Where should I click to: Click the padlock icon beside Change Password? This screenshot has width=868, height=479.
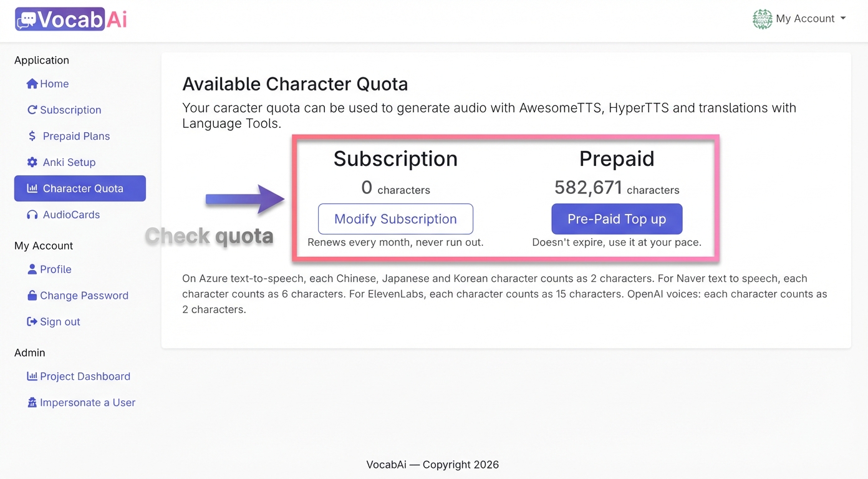coord(32,295)
